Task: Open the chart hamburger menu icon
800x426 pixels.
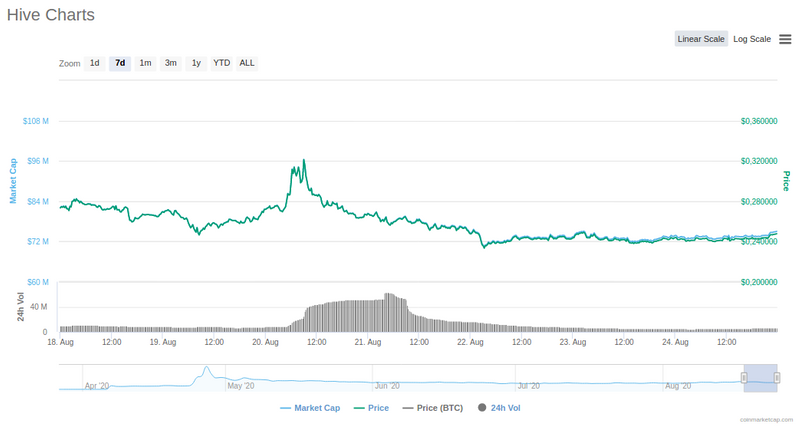Action: 785,39
